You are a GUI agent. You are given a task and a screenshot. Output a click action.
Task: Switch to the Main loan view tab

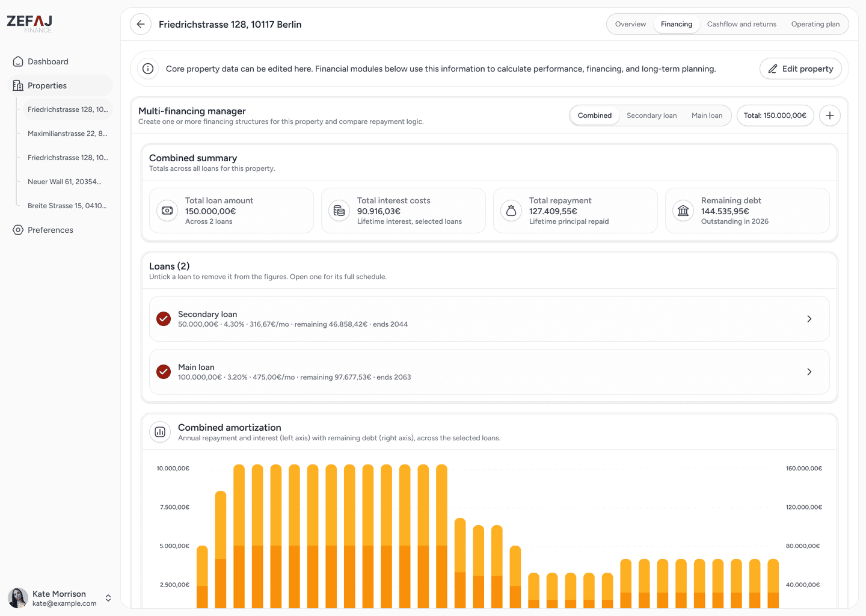tap(707, 115)
